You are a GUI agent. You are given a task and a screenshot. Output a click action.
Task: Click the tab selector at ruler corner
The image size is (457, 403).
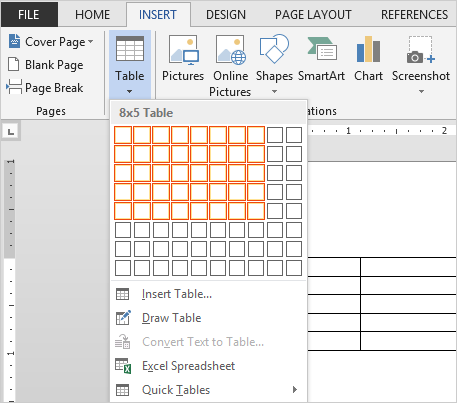point(11,132)
